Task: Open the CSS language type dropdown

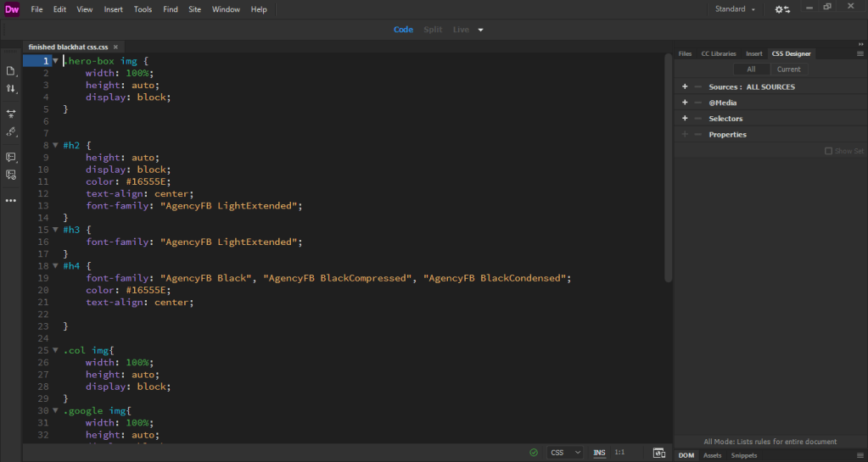Action: pos(565,453)
